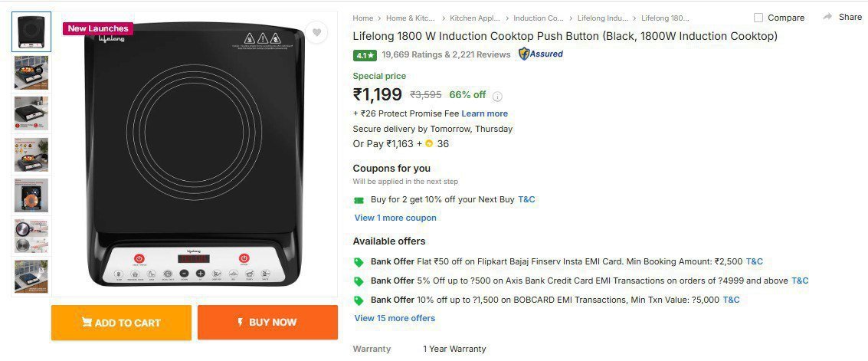Click the 4.1 star rating badge
Image resolution: width=868 pixels, height=361 pixels.
click(365, 55)
